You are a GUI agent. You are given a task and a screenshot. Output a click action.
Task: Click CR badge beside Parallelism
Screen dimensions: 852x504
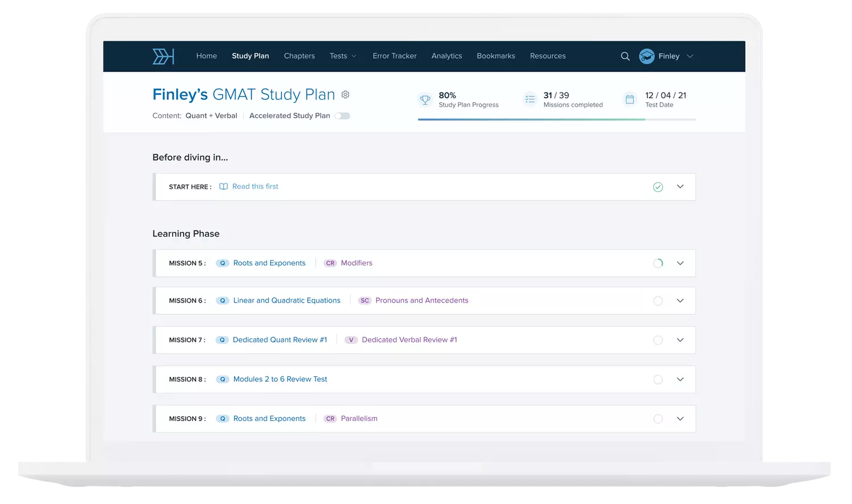click(x=331, y=419)
